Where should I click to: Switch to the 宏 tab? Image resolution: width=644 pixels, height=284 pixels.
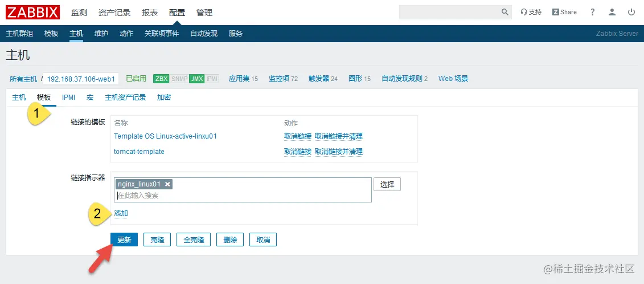click(x=90, y=98)
